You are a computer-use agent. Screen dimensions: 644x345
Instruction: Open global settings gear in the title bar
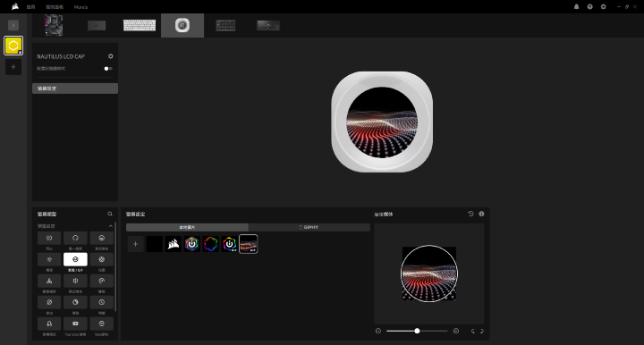603,6
